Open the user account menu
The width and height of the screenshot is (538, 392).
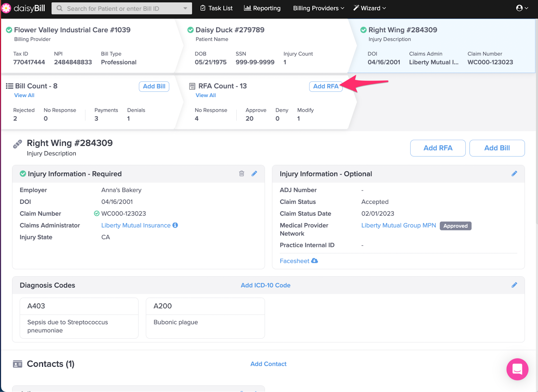coord(522,8)
